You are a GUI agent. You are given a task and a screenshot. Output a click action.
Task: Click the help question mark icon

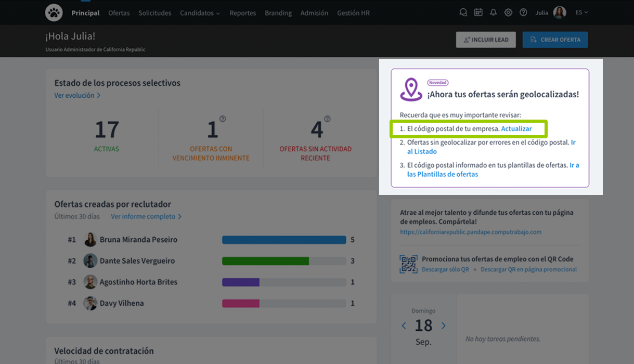click(523, 12)
